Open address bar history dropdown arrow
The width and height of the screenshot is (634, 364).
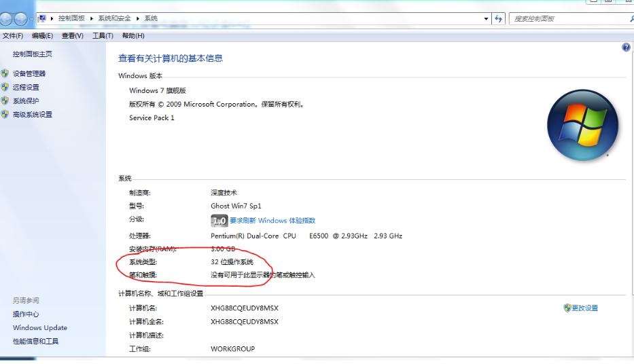[x=486, y=18]
